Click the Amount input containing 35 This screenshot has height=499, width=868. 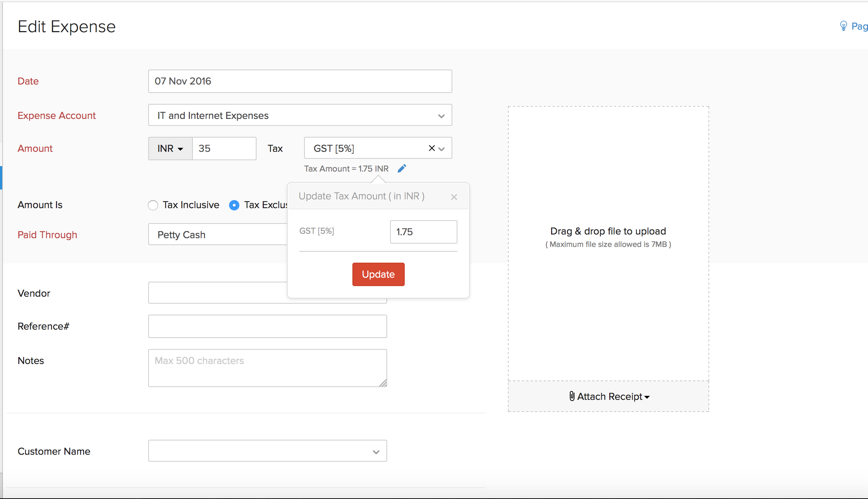224,149
